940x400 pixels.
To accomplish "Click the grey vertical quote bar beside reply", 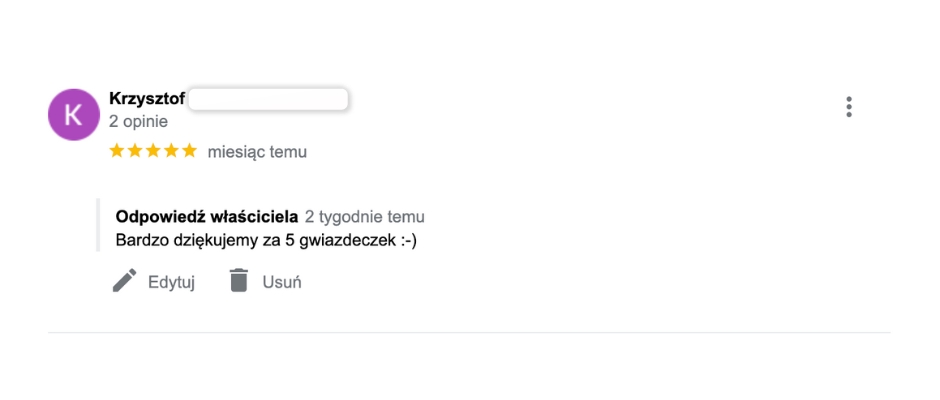I will tap(98, 225).
